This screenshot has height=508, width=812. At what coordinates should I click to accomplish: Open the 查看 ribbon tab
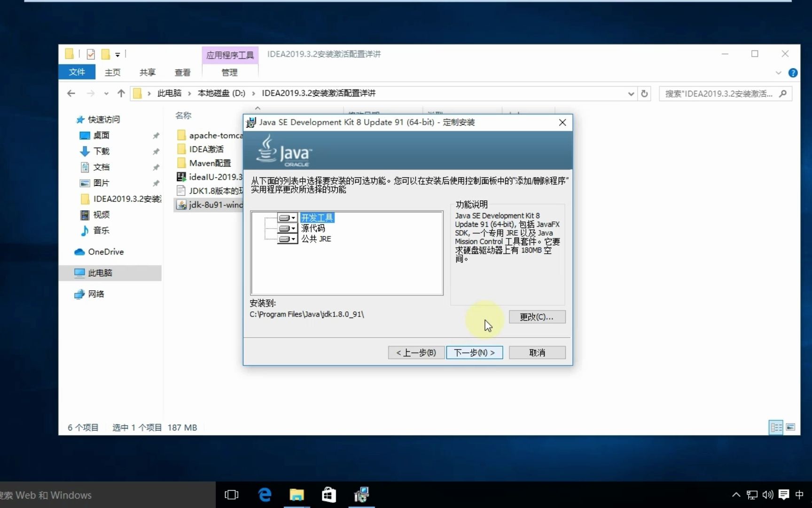[x=183, y=72]
